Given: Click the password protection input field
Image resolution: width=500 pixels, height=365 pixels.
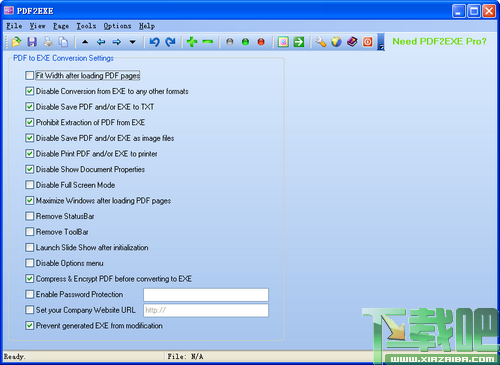Looking at the screenshot, I should pyautogui.click(x=206, y=295).
